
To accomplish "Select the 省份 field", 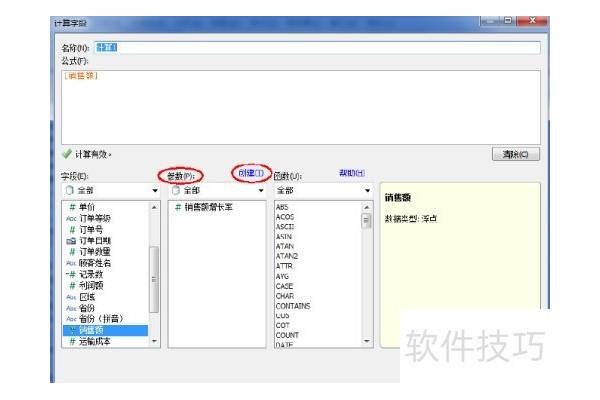I will 106,308.
